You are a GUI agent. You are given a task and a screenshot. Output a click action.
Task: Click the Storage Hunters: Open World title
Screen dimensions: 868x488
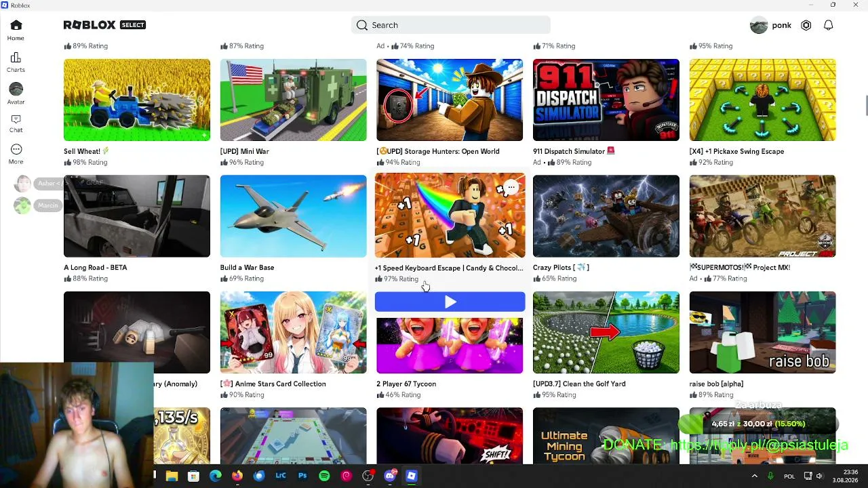point(438,151)
